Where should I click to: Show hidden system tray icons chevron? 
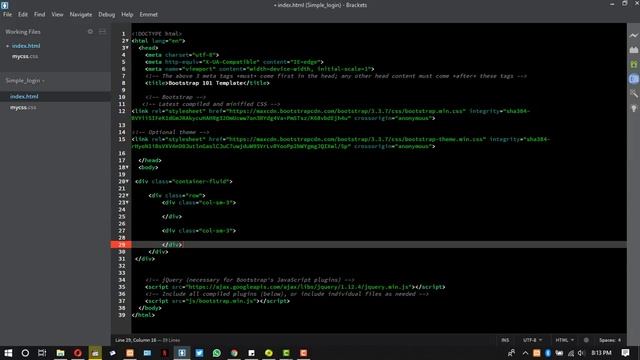(525, 353)
